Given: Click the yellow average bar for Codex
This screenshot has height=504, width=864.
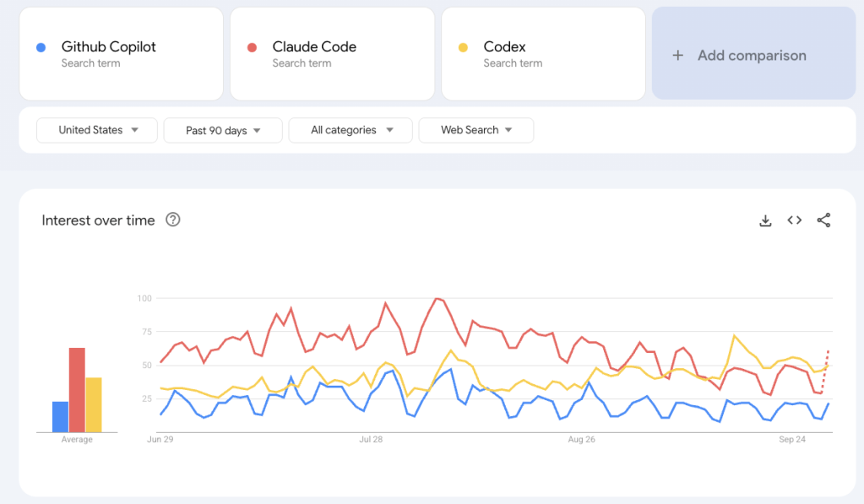Looking at the screenshot, I should pyautogui.click(x=94, y=404).
